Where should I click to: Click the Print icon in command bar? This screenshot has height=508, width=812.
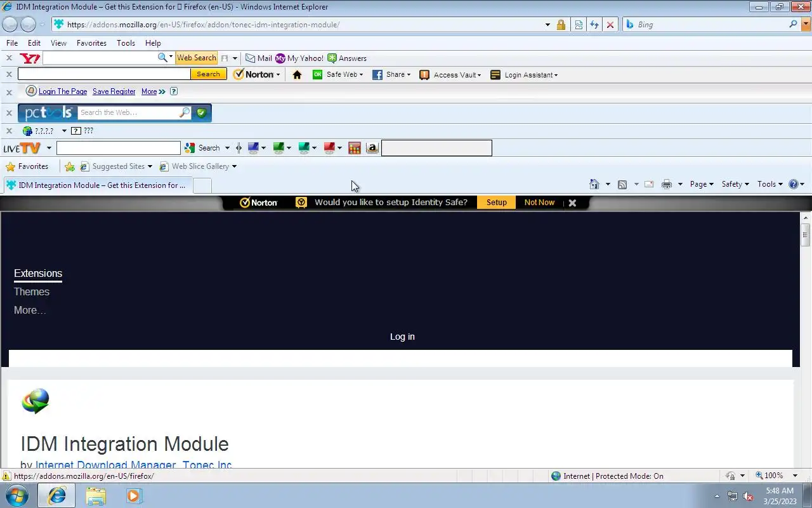(667, 184)
